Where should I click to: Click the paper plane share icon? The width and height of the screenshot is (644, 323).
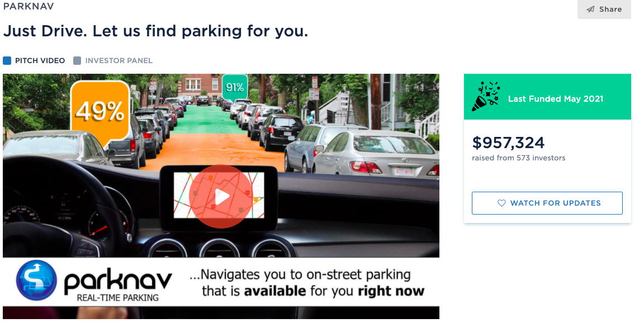click(590, 9)
